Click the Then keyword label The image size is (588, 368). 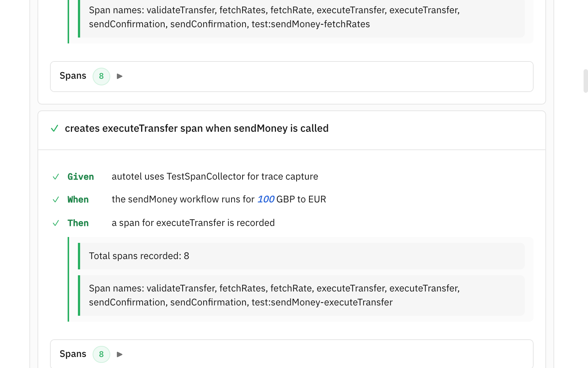(78, 223)
